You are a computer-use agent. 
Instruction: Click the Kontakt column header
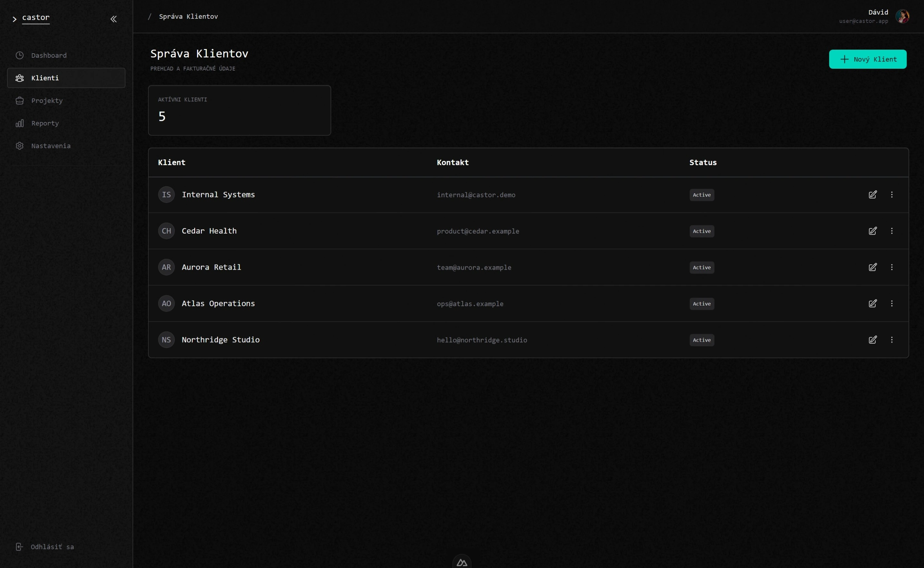(452, 162)
